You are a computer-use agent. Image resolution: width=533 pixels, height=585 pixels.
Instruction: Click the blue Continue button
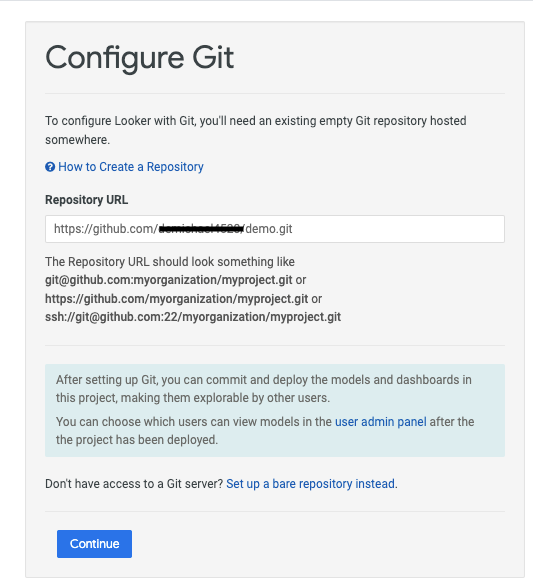click(94, 544)
